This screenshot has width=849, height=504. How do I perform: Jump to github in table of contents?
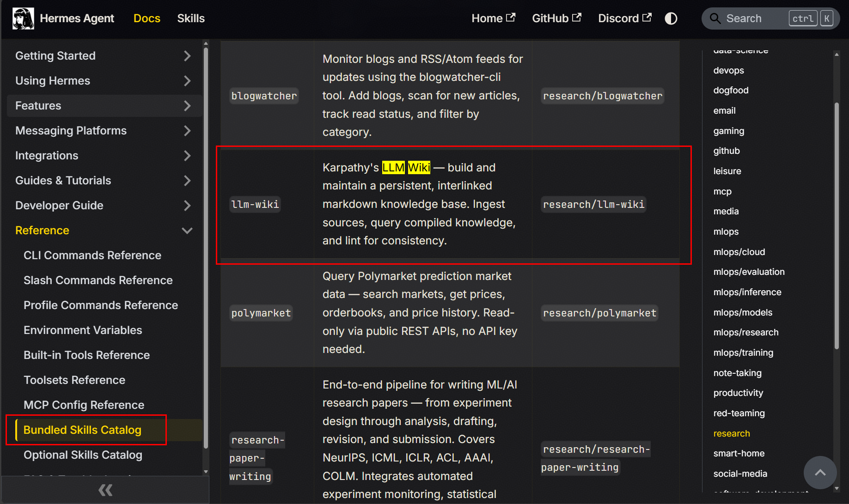(727, 151)
